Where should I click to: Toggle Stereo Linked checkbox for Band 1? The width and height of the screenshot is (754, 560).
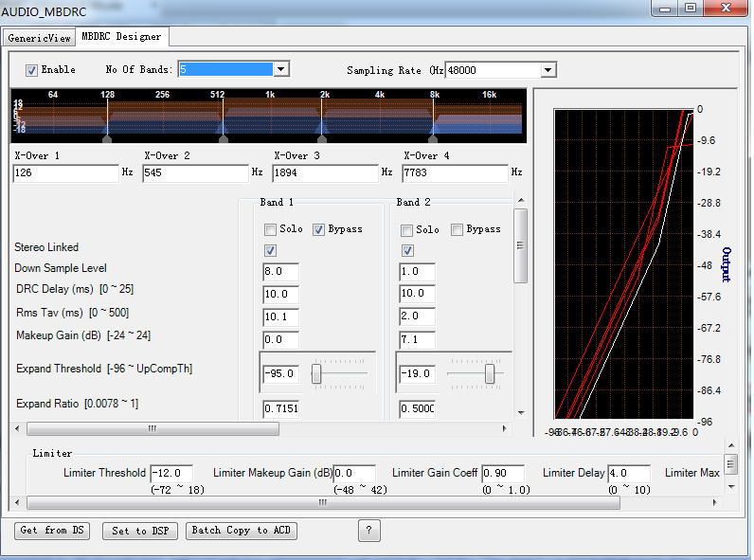tap(270, 250)
